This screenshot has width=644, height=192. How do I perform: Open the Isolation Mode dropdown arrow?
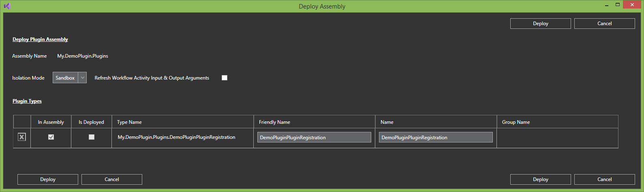click(82, 78)
